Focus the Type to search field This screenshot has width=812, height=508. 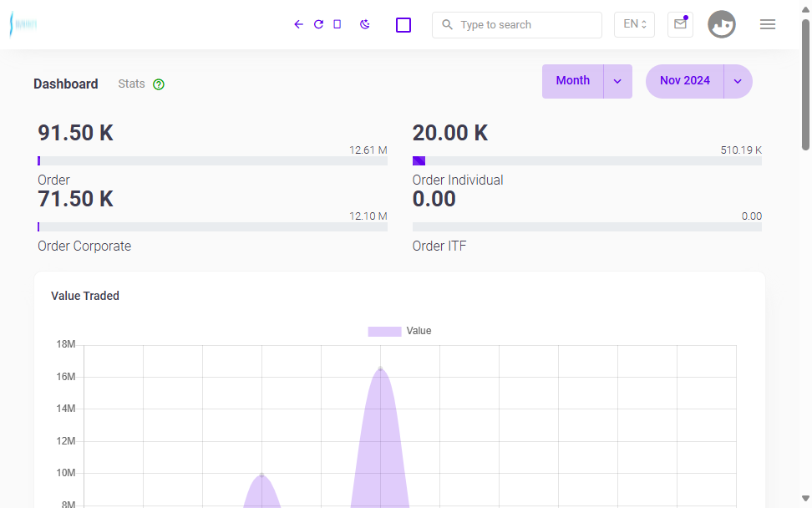click(x=517, y=25)
